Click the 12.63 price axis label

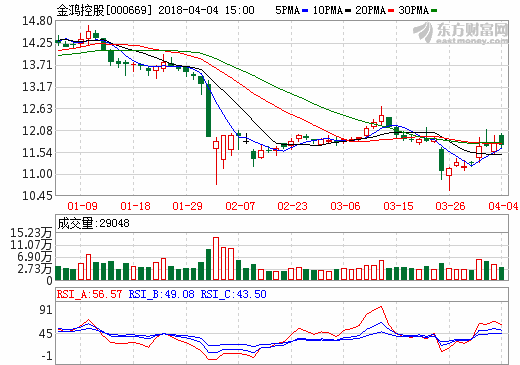(x=37, y=109)
